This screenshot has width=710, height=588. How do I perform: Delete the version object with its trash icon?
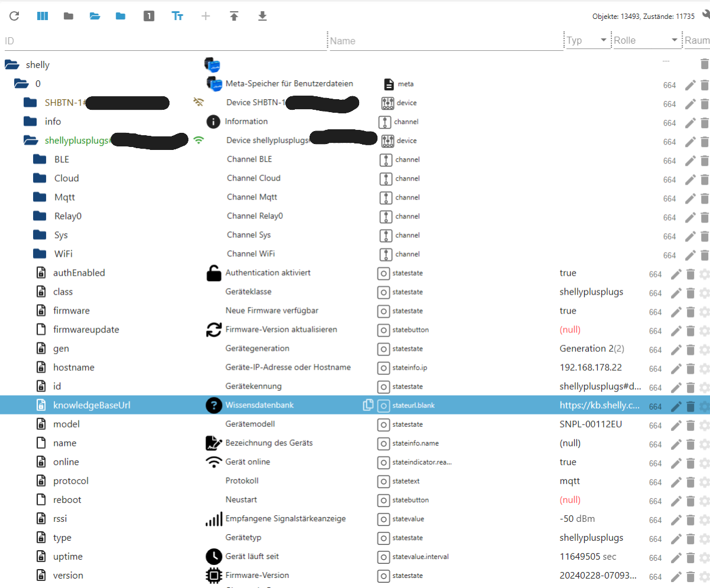pyautogui.click(x=691, y=576)
